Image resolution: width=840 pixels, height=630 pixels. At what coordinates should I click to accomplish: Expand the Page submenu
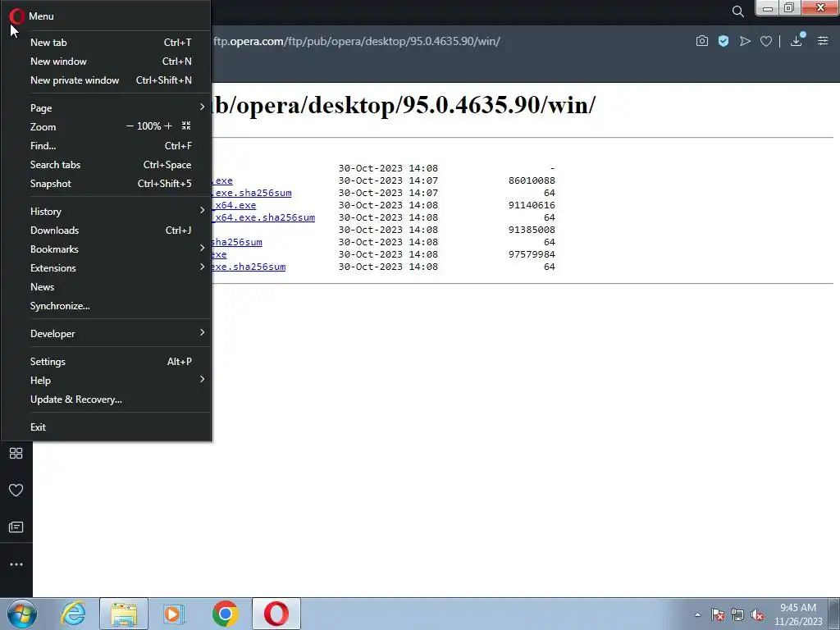(107, 107)
